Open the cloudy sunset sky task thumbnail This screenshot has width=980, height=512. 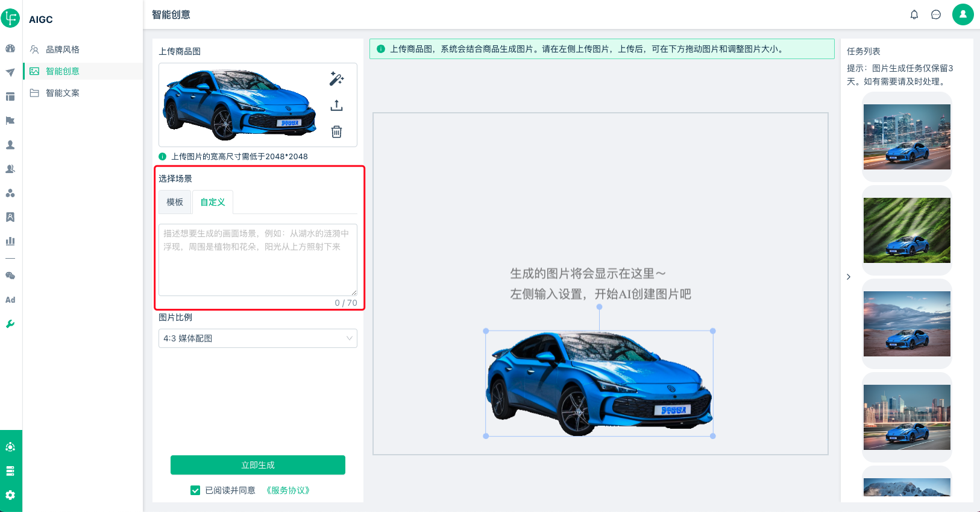907,324
